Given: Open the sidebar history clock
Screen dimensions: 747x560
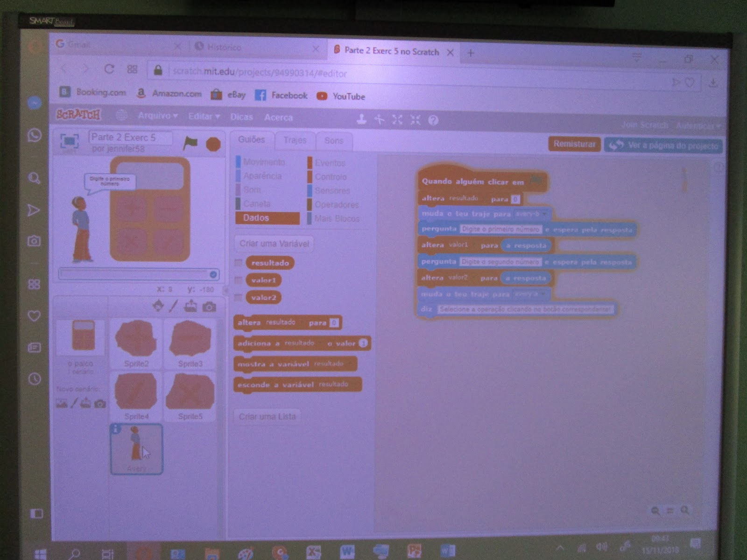Looking at the screenshot, I should click(x=35, y=378).
